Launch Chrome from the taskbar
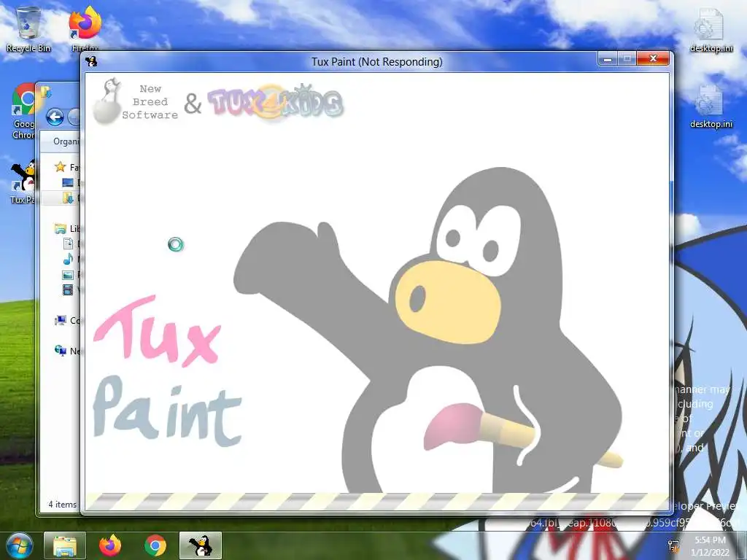Viewport: 747px width, 560px height. tap(155, 545)
